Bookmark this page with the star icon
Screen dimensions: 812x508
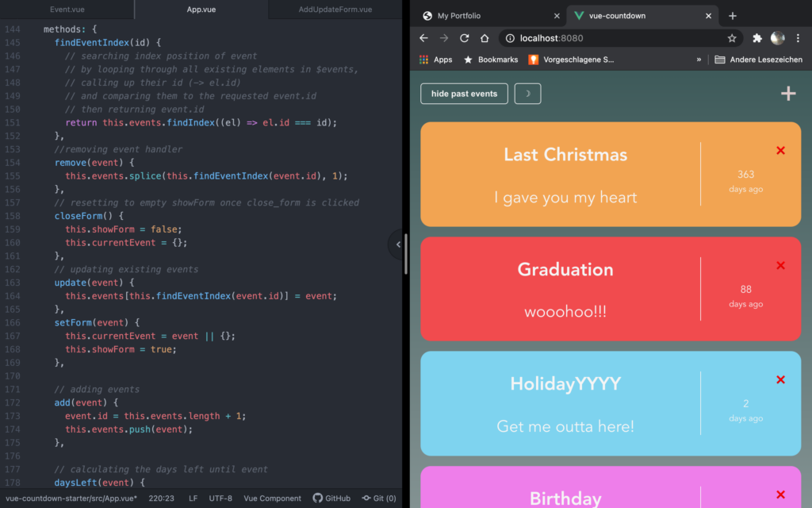(x=731, y=38)
